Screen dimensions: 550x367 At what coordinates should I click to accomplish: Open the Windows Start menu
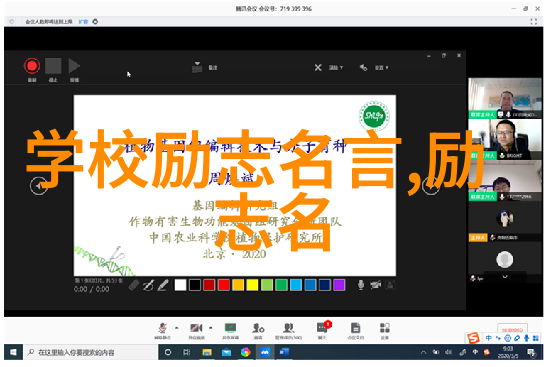13,352
